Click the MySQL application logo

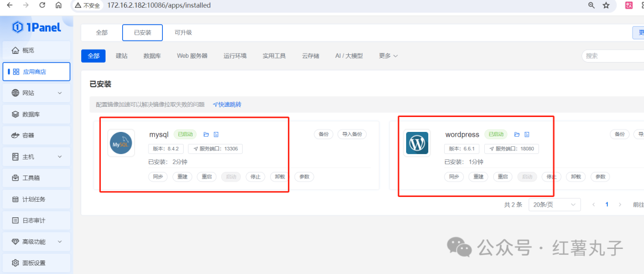click(121, 143)
